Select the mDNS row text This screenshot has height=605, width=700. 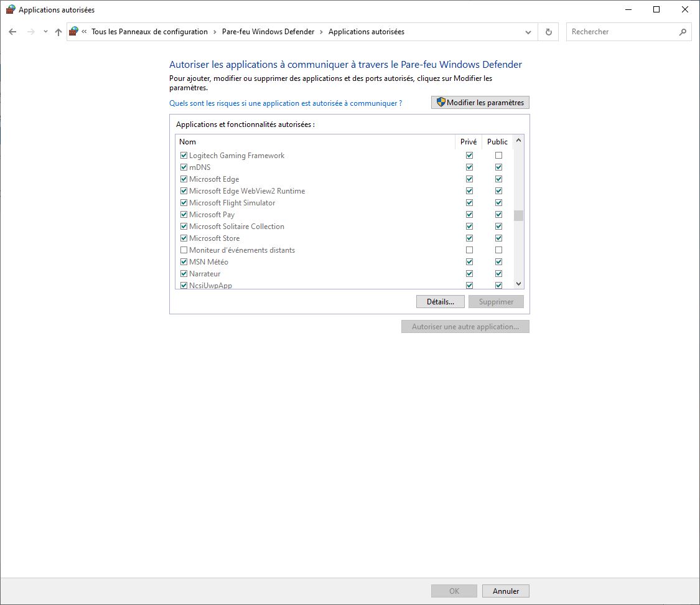coord(200,167)
